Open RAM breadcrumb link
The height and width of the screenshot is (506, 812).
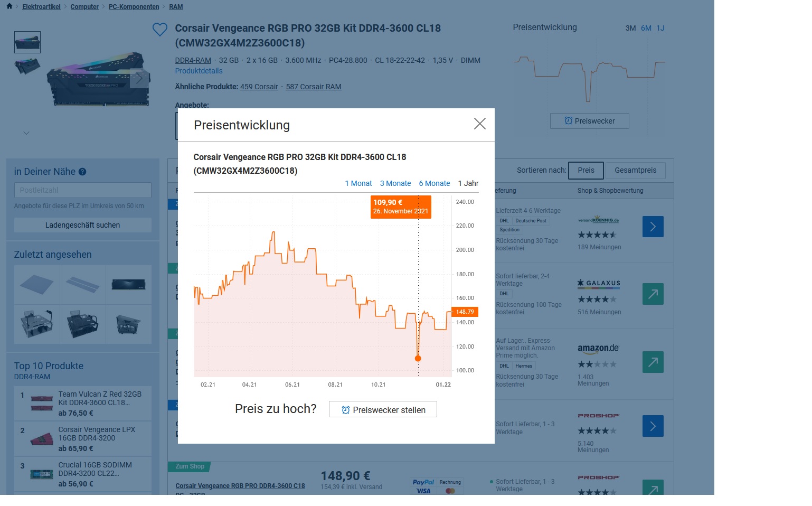(x=176, y=7)
